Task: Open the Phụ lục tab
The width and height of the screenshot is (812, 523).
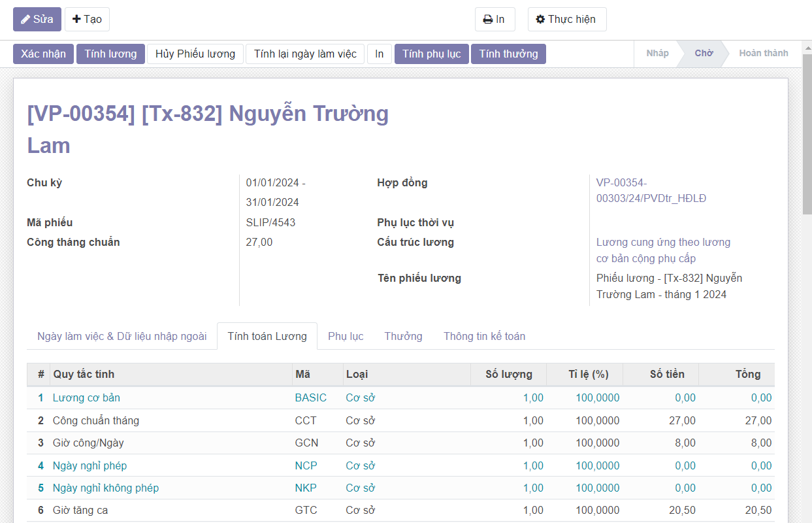Action: 346,336
